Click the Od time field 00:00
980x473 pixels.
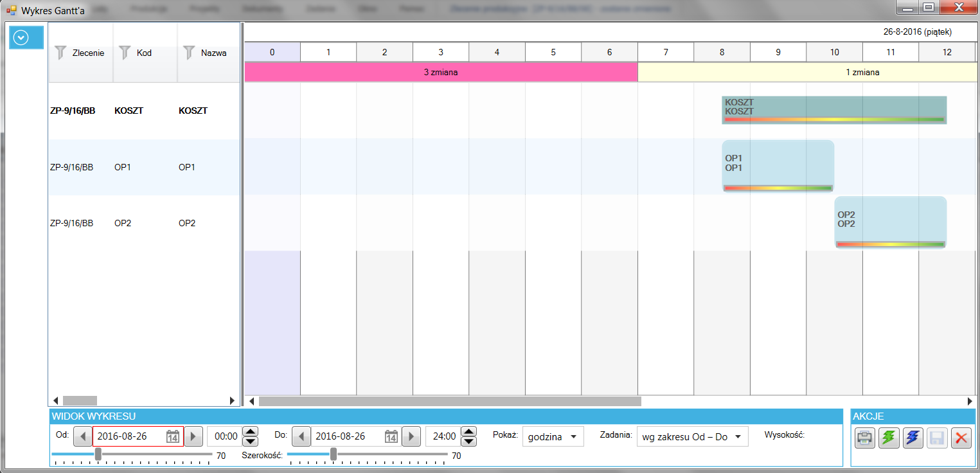click(224, 436)
